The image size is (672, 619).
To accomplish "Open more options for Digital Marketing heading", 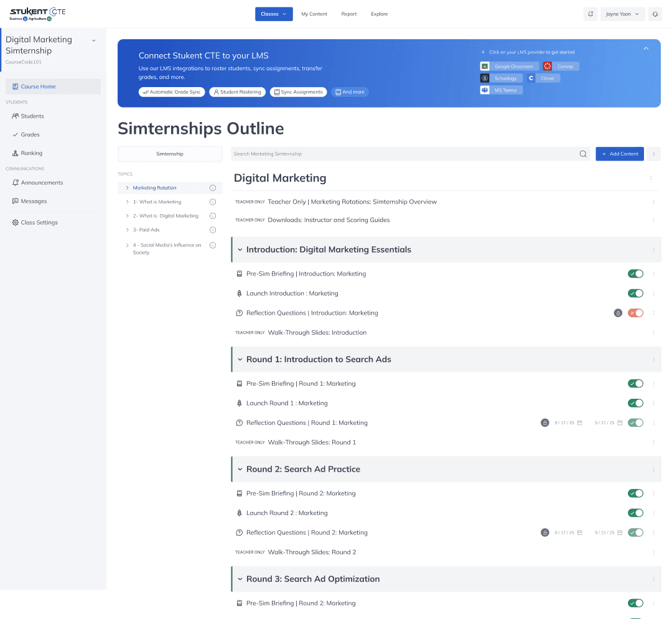I will tap(651, 178).
